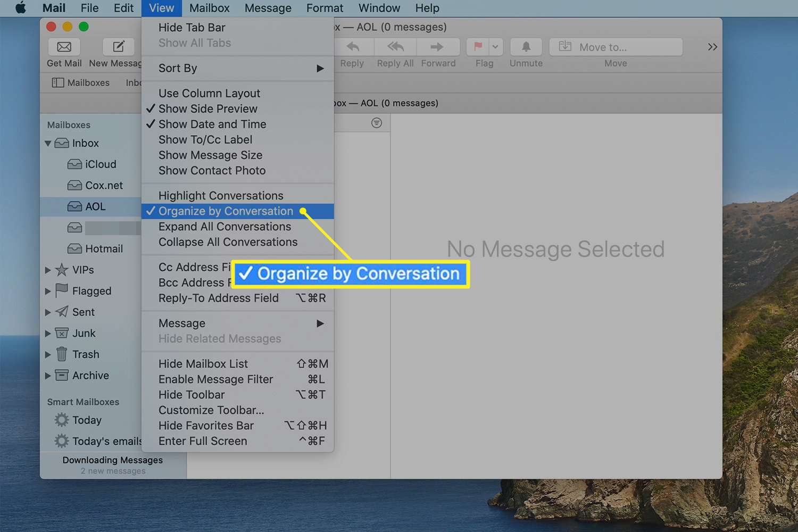Show more toolbar items chevron
This screenshot has height=532, width=798.
pos(712,47)
